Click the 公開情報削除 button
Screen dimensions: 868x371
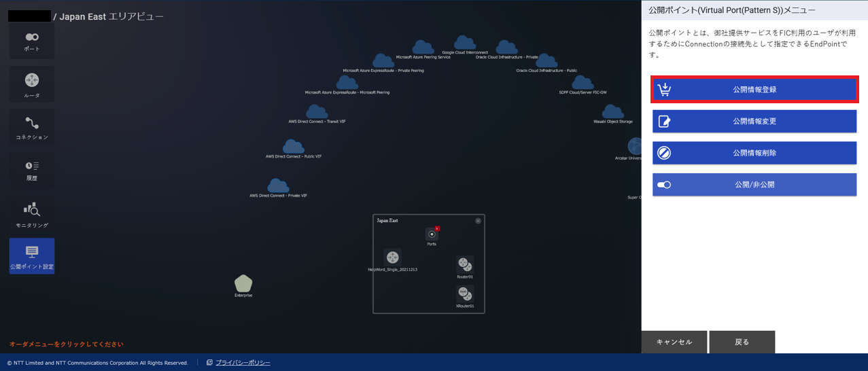tap(754, 153)
